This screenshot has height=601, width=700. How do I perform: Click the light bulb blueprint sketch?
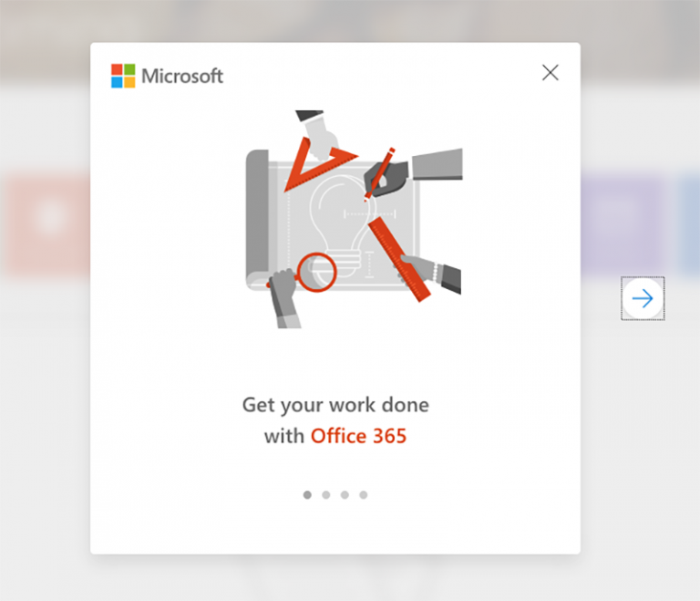341,223
